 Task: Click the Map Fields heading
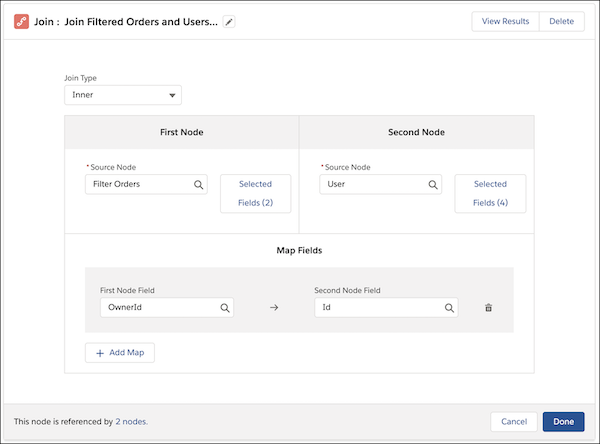(299, 251)
